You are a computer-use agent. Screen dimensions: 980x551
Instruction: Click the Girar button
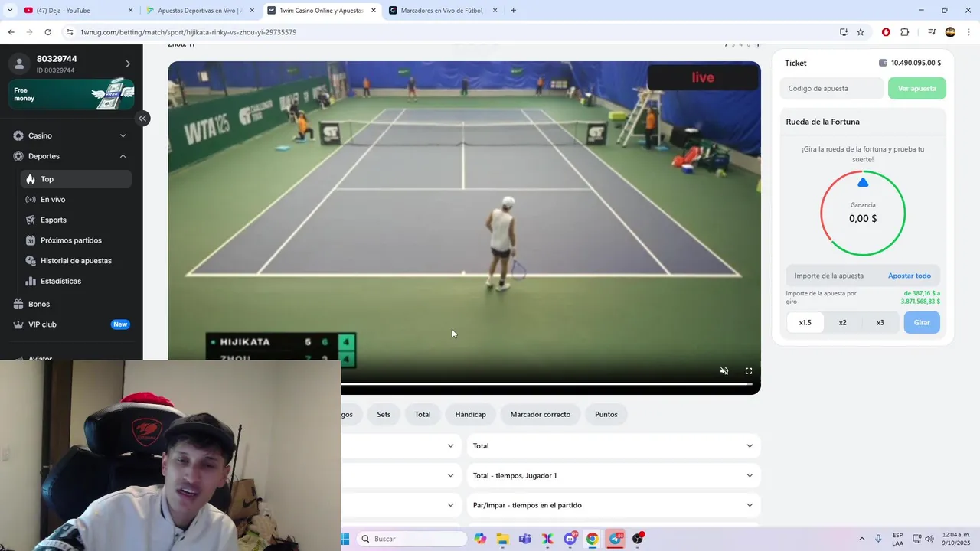coord(922,322)
